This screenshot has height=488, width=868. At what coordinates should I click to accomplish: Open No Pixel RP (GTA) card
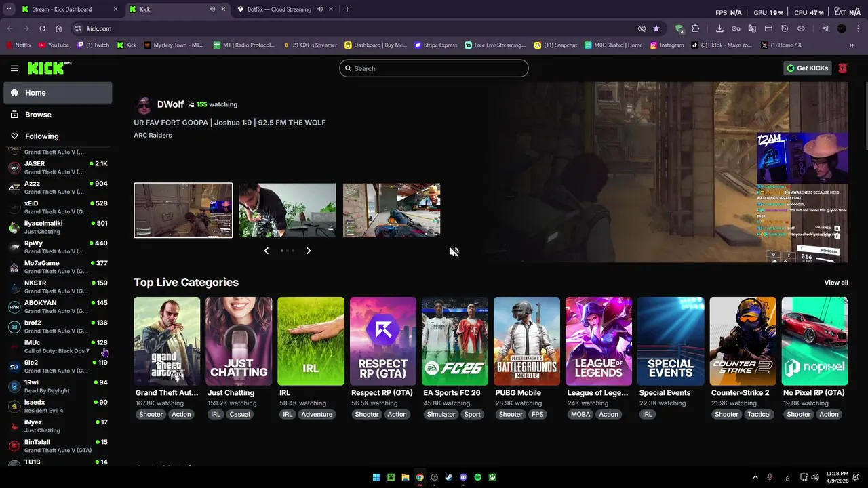814,341
